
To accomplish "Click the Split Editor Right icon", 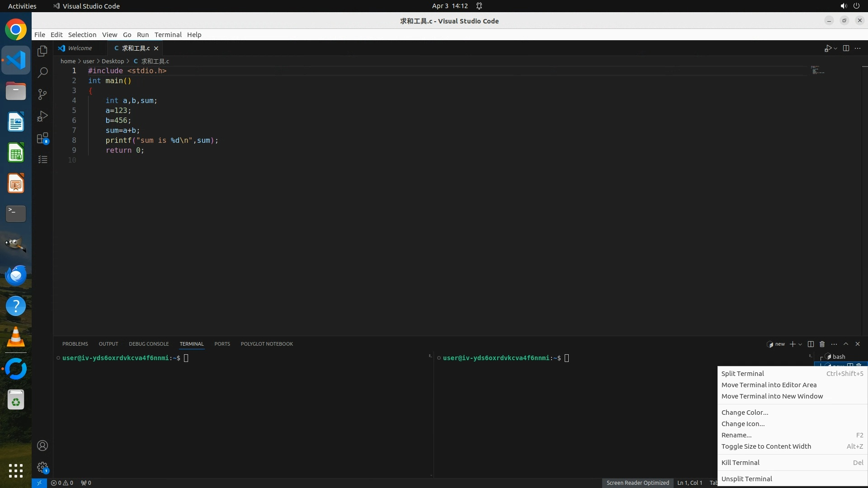I will (x=846, y=48).
